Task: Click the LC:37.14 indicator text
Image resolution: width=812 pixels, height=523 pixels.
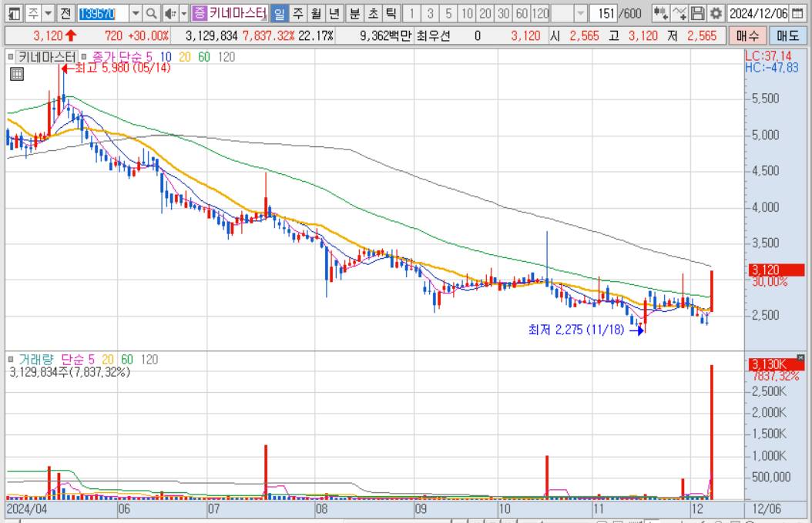Action: [x=769, y=56]
